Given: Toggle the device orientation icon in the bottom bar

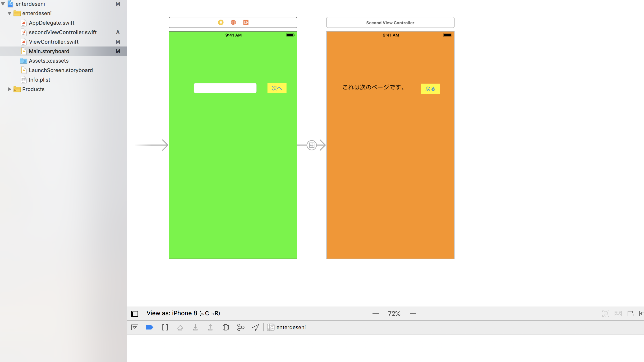Looking at the screenshot, I should [x=226, y=327].
